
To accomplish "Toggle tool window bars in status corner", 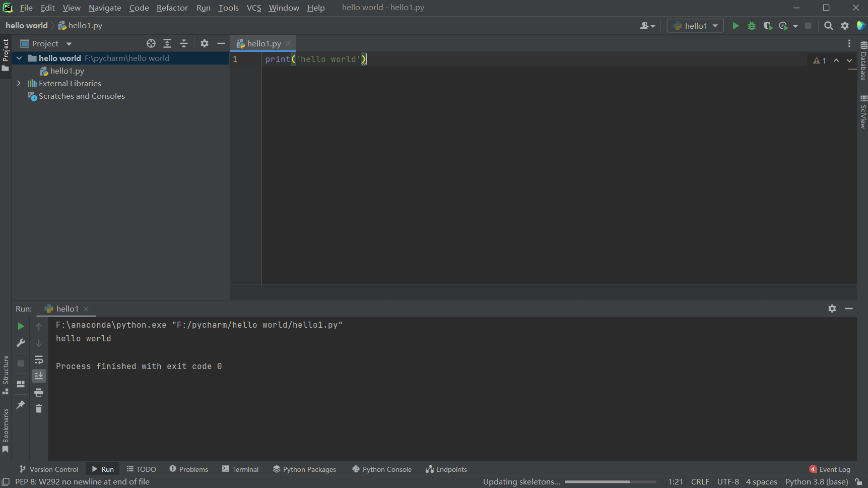I will pos(6,482).
